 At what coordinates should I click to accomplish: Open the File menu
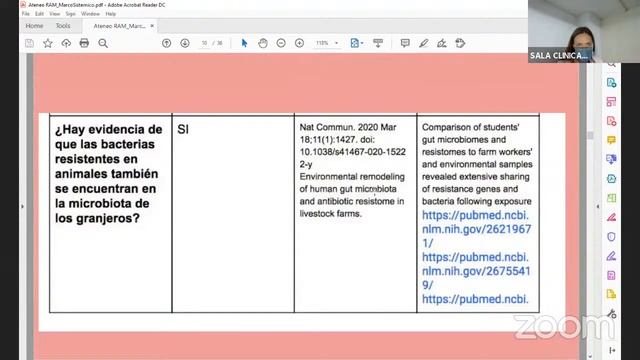pos(26,14)
